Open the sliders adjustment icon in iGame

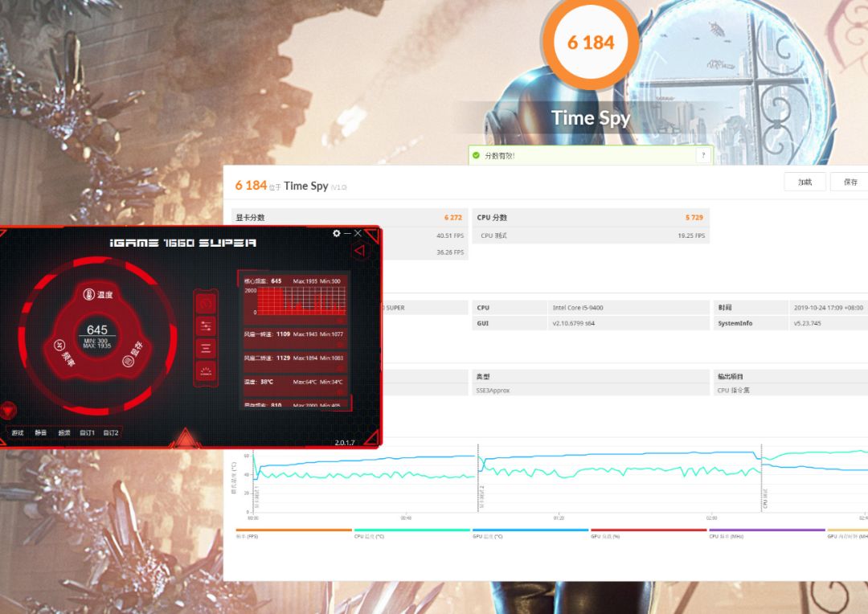point(206,326)
